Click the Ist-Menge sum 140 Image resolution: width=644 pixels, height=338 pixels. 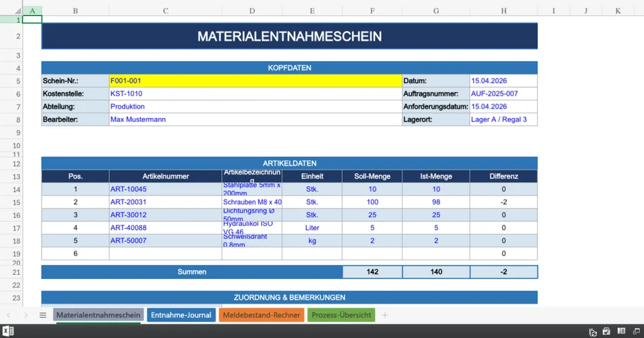click(x=436, y=272)
